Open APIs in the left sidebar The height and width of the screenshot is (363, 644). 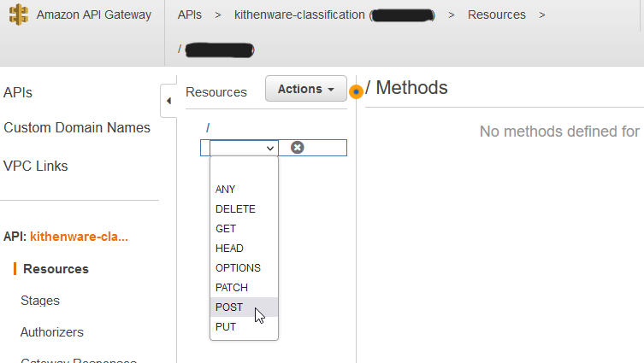[x=18, y=93]
